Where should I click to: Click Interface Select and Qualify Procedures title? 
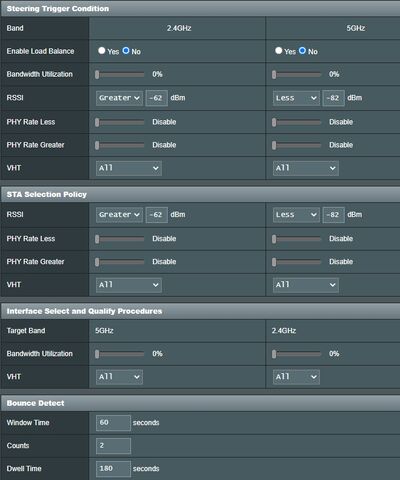point(84,311)
